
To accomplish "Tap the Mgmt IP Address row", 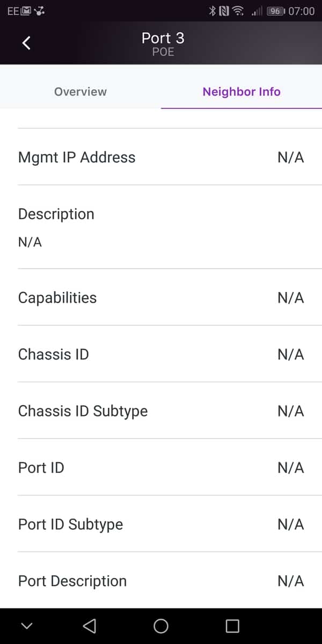I will (x=161, y=157).
